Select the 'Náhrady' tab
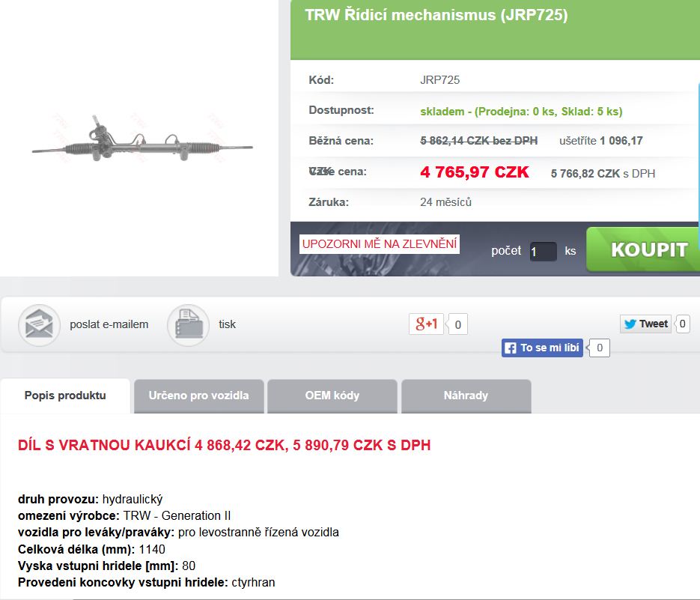700x600 pixels. point(466,396)
